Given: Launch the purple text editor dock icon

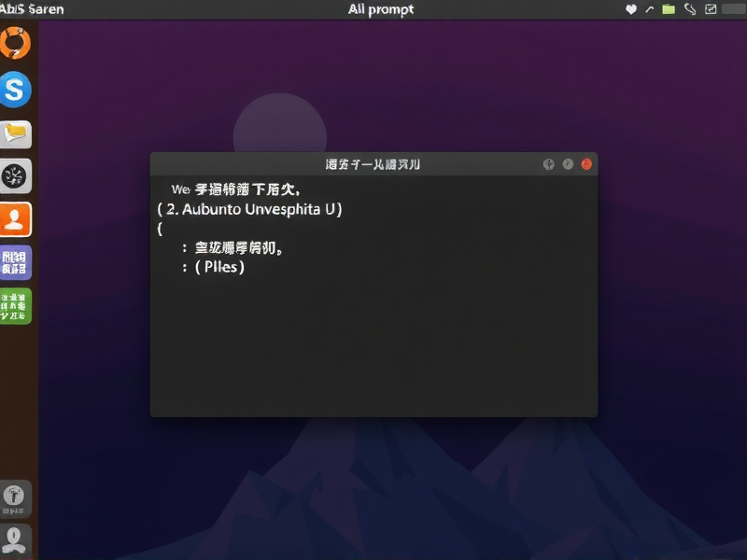Looking at the screenshot, I should [16, 262].
